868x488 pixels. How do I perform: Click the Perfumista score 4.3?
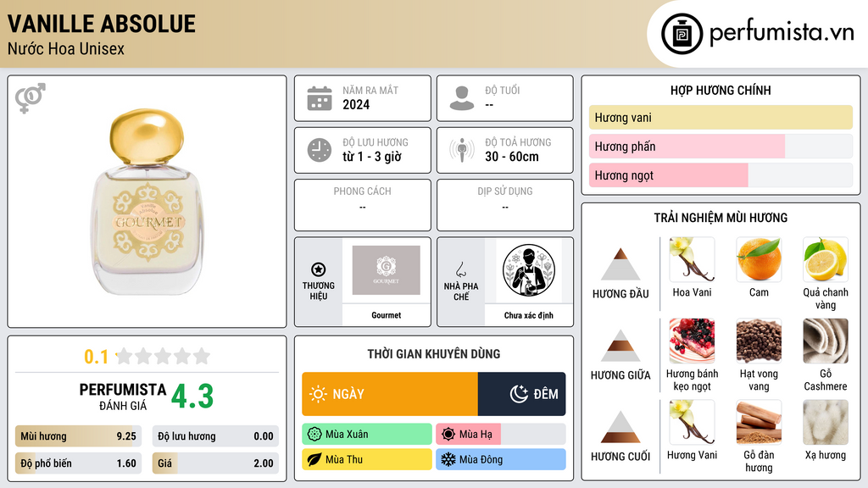click(192, 396)
